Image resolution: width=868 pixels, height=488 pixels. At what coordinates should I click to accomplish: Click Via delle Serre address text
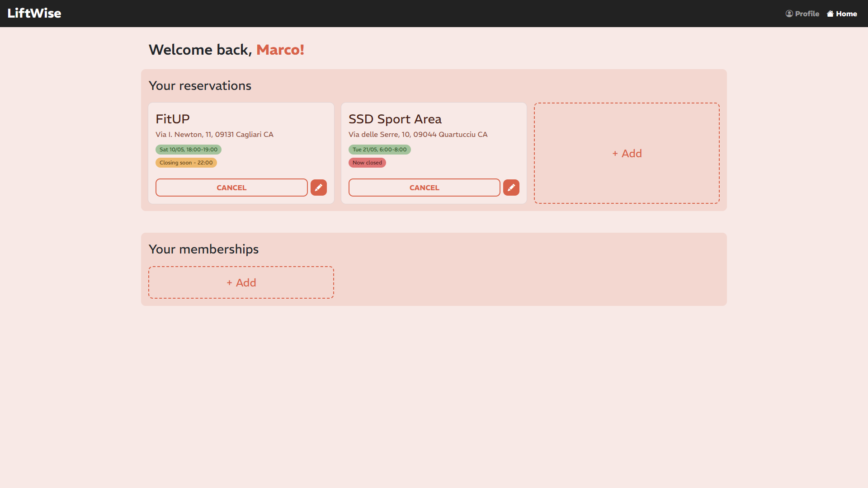point(418,134)
